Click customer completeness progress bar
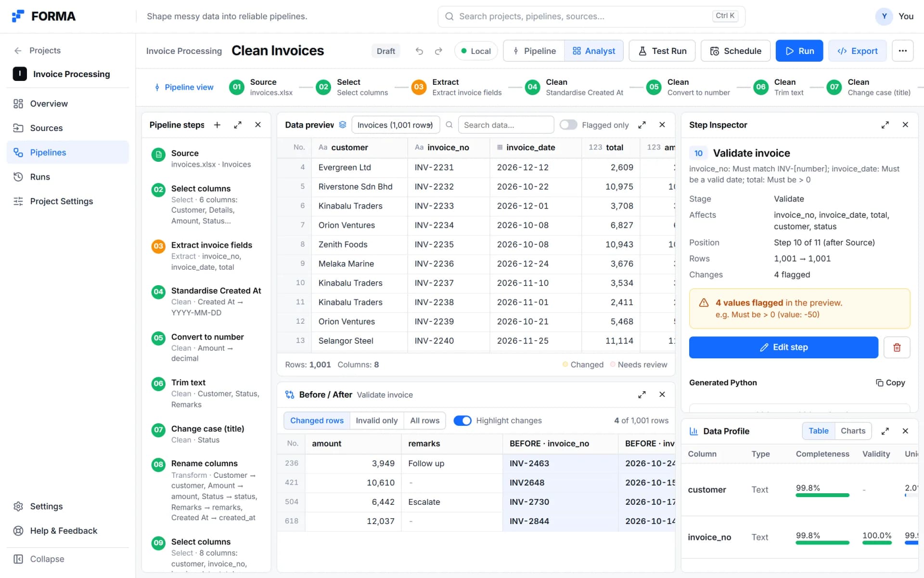 (x=822, y=495)
